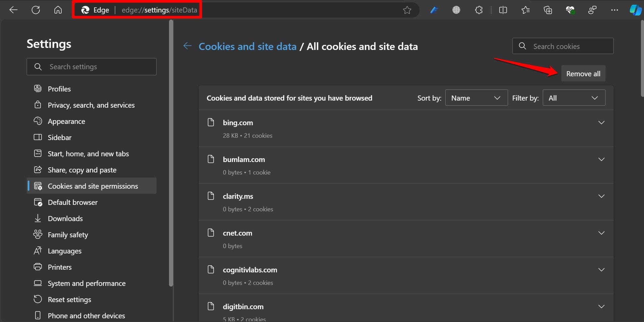Viewport: 644px width, 322px height.
Task: Open Appearance settings section
Action: click(x=91, y=121)
